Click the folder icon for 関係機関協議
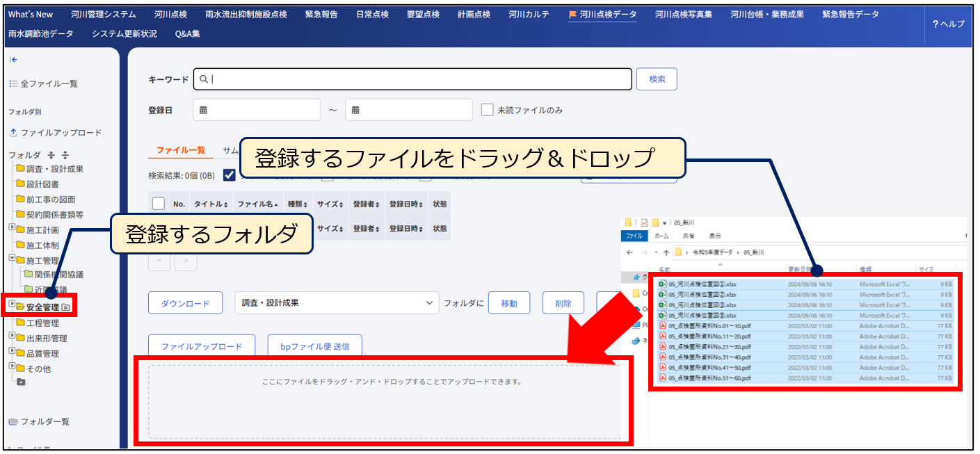 pos(29,275)
